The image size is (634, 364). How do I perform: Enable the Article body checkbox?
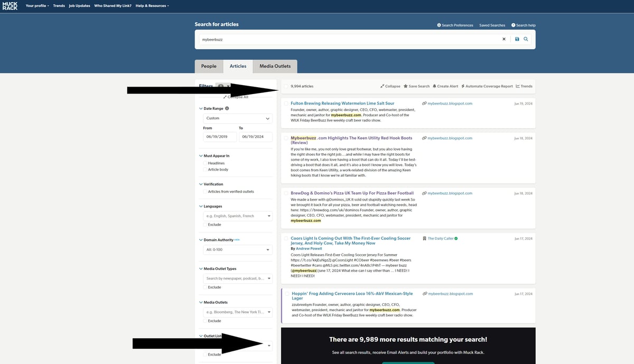(x=205, y=170)
